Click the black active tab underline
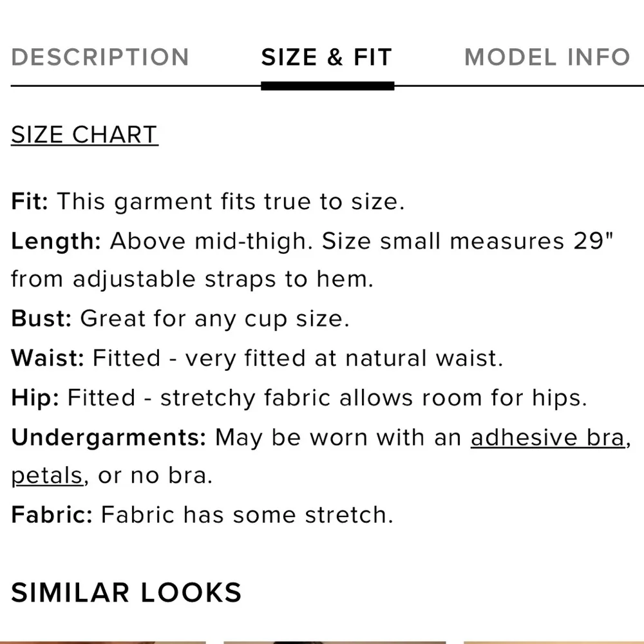 [327, 86]
